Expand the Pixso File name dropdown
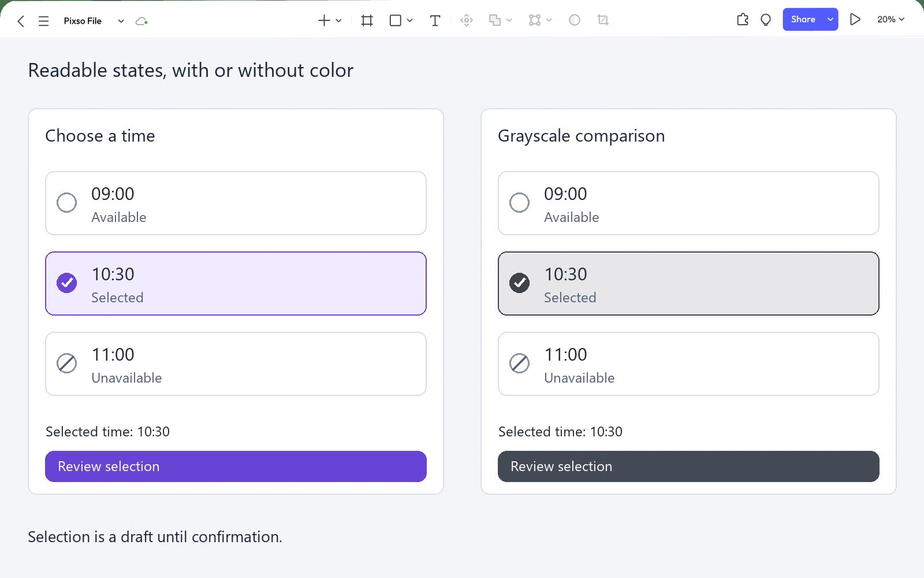The image size is (924, 578). (121, 21)
